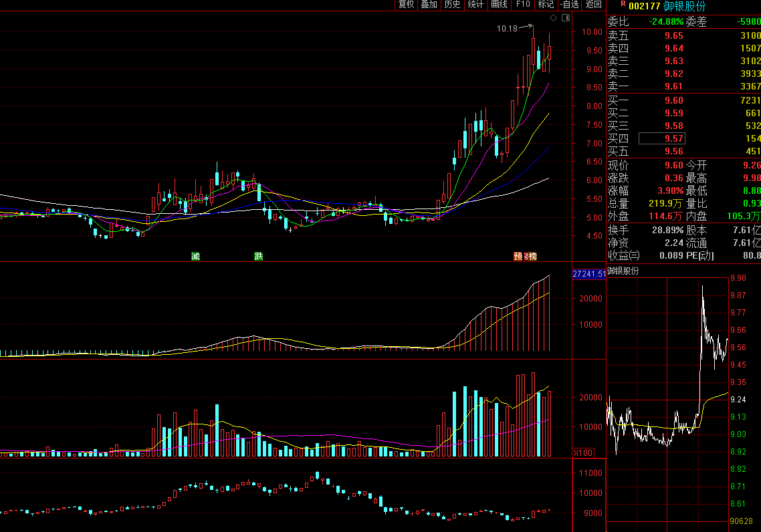Open the 叠加 overlay toolbar item
The image size is (761, 532).
click(x=429, y=5)
